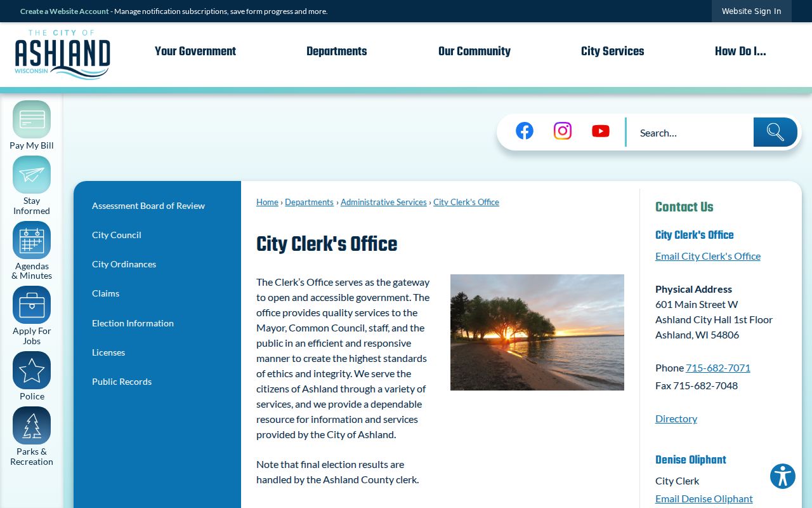This screenshot has width=812, height=508.
Task: Open City Ordinances sidebar link
Action: [x=124, y=264]
